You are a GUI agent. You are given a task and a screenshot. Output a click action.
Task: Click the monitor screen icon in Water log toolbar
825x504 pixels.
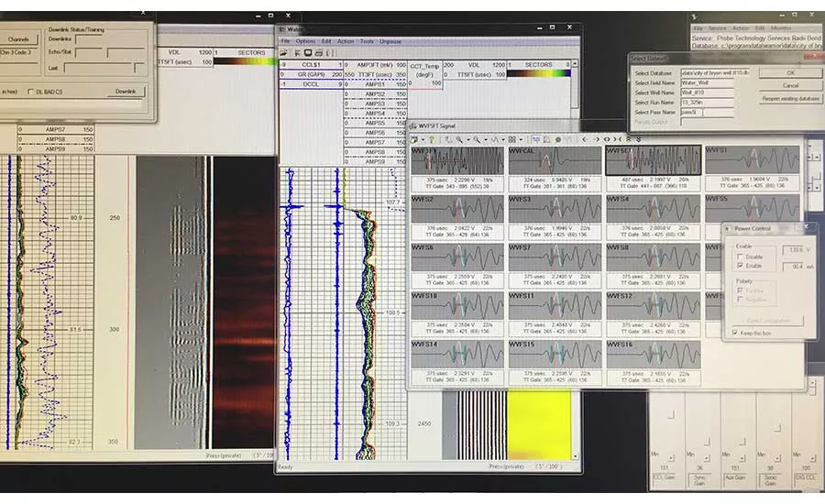click(x=308, y=52)
